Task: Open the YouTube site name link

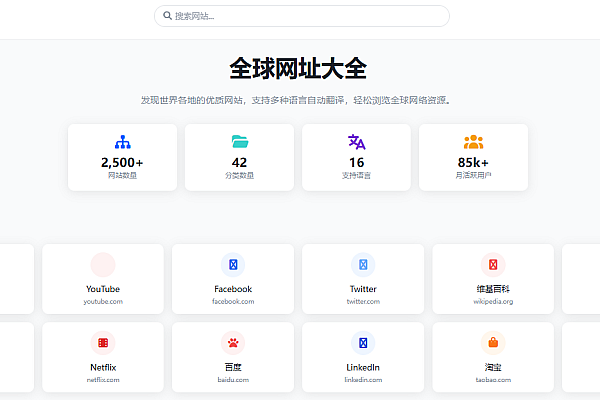Action: click(103, 289)
